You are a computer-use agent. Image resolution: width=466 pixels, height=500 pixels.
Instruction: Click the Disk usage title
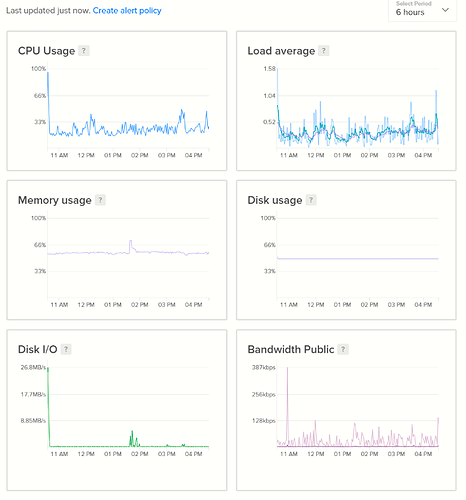[275, 200]
